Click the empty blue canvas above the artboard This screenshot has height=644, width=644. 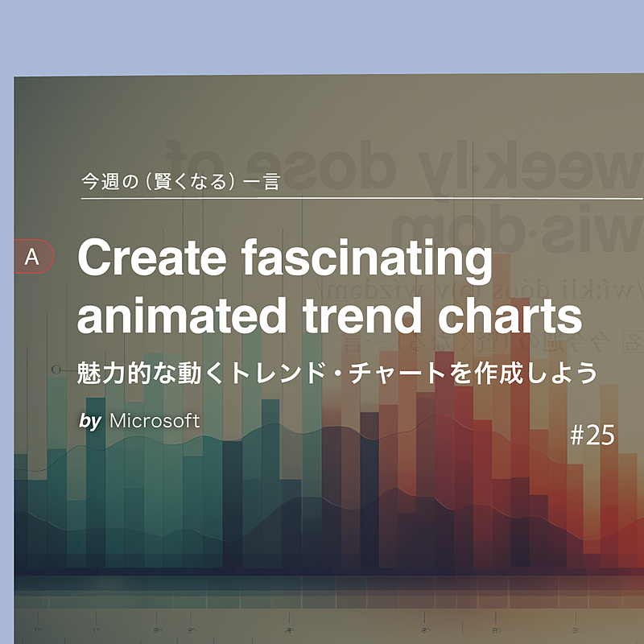(x=322, y=36)
